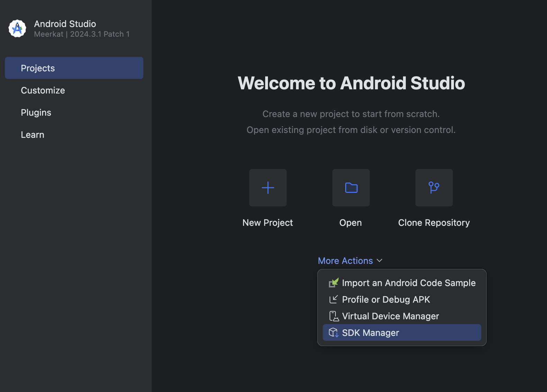Click the Welcome to Android Studio heading
This screenshot has height=392, width=547.
point(351,83)
